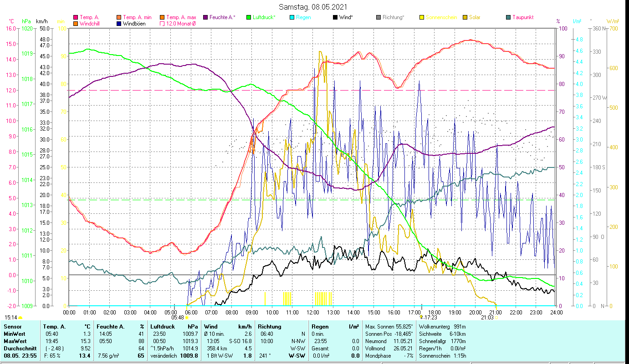Click the moonrise marker at 17:23

tap(421, 317)
